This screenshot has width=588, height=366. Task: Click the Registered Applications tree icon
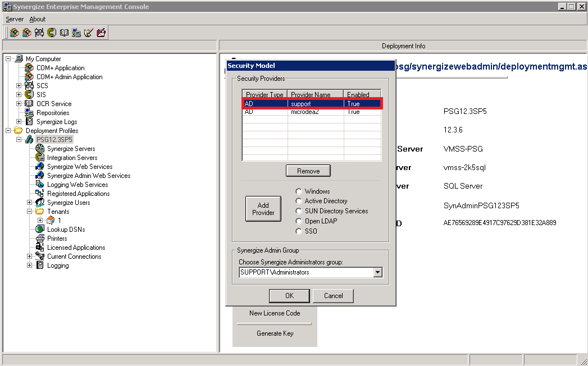[x=40, y=194]
